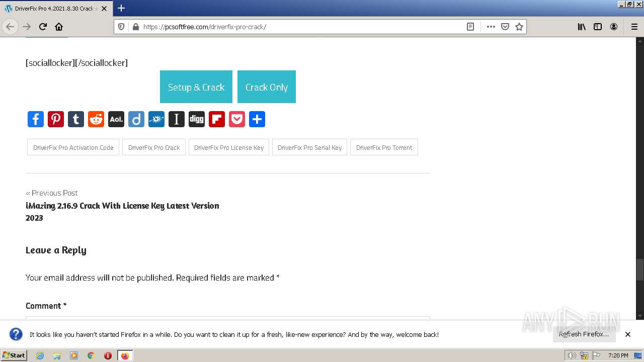Viewport: 644px width, 362px height.
Task: Click the network status tray icon
Action: click(x=584, y=355)
